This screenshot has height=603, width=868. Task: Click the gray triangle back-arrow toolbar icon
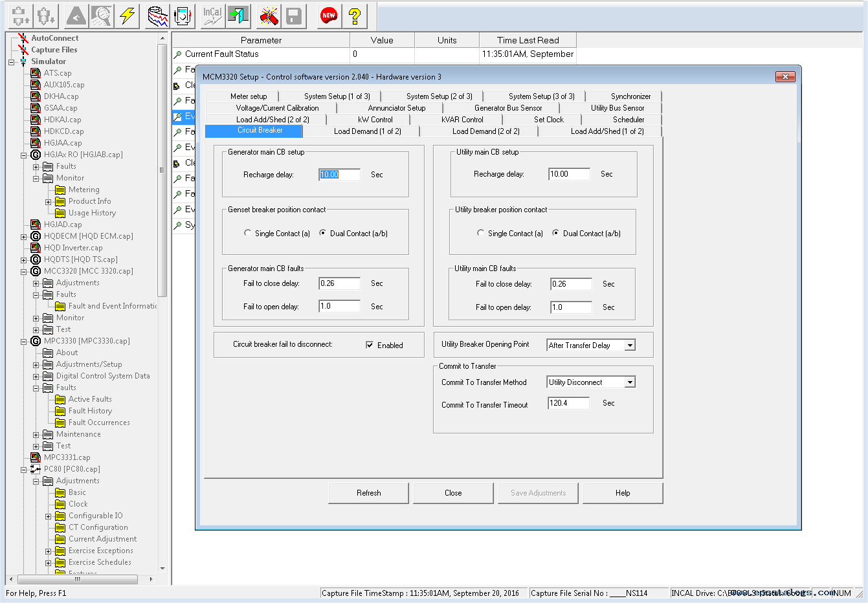pos(76,16)
